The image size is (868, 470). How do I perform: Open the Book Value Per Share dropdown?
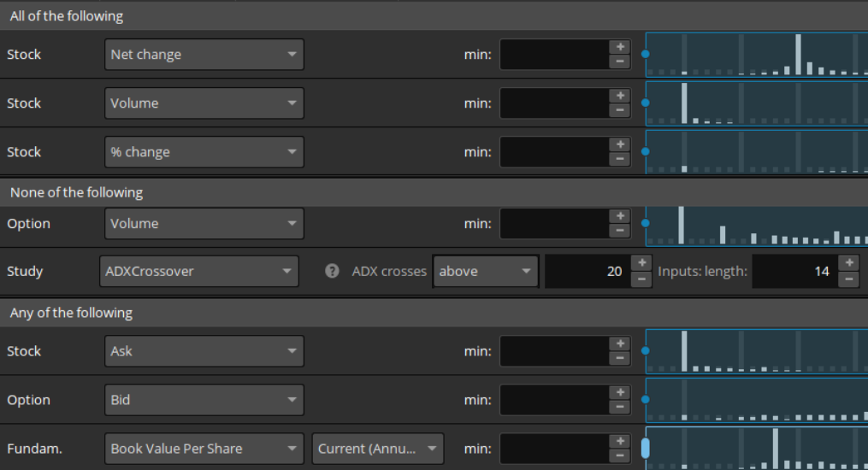[x=204, y=449]
